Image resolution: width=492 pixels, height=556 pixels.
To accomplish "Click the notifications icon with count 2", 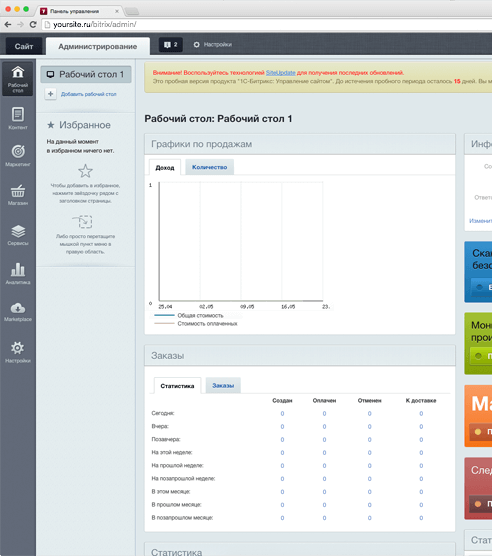I will [x=170, y=45].
